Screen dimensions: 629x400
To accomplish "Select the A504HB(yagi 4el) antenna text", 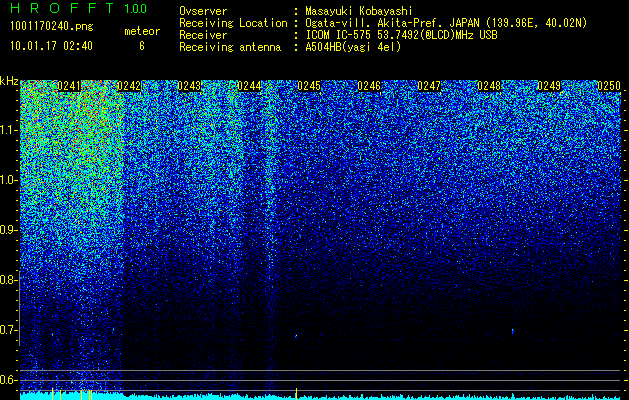I will click(x=353, y=47).
